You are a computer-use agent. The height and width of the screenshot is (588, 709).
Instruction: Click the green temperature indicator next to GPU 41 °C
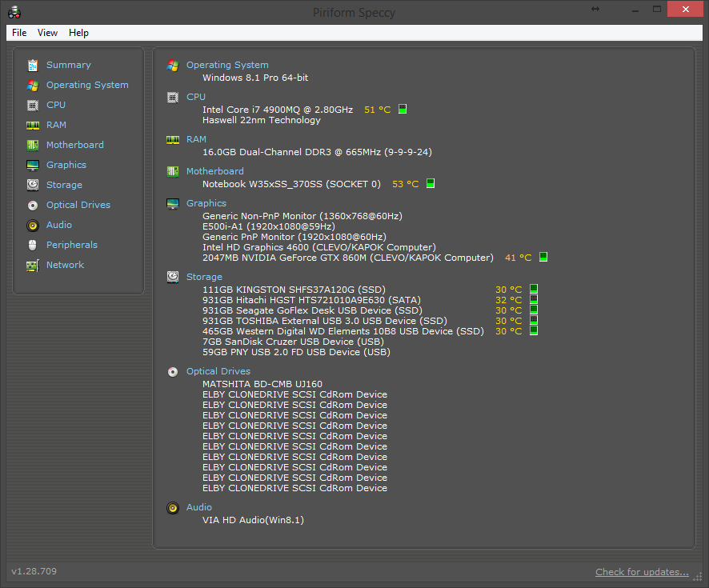tap(543, 257)
